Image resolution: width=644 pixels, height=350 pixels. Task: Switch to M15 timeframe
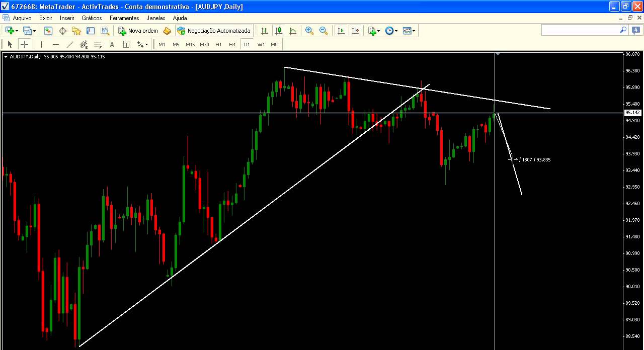tap(190, 44)
